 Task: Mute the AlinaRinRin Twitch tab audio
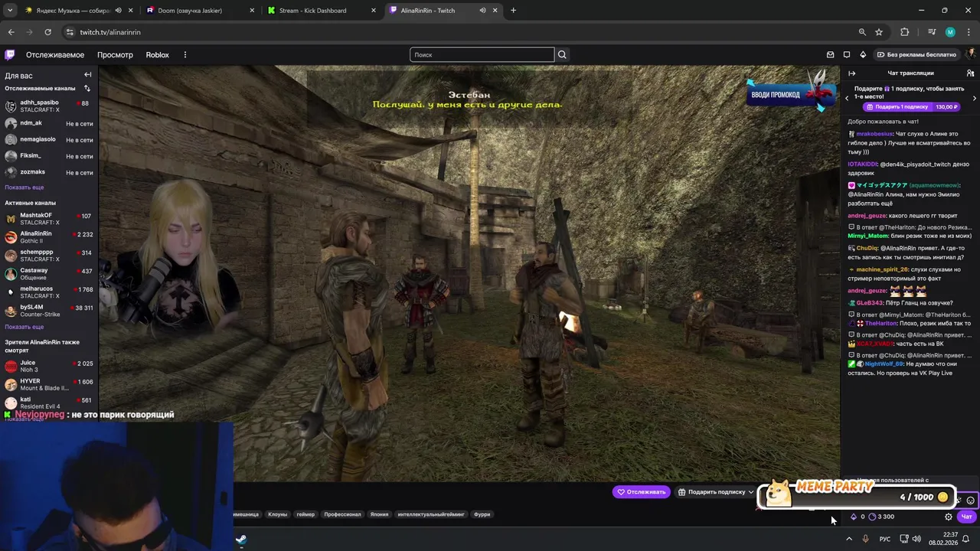point(482,11)
